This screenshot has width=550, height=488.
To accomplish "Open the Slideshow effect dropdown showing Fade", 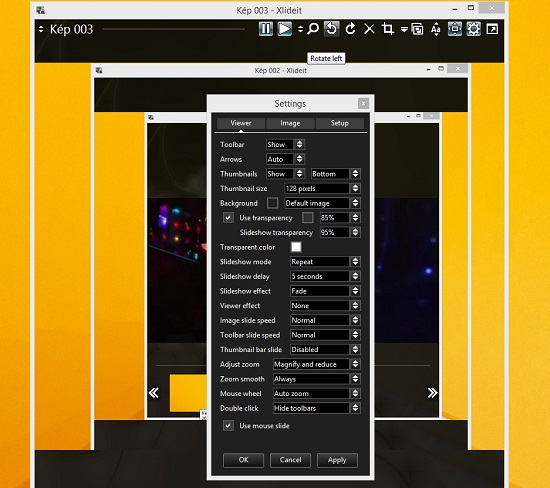I will [325, 291].
